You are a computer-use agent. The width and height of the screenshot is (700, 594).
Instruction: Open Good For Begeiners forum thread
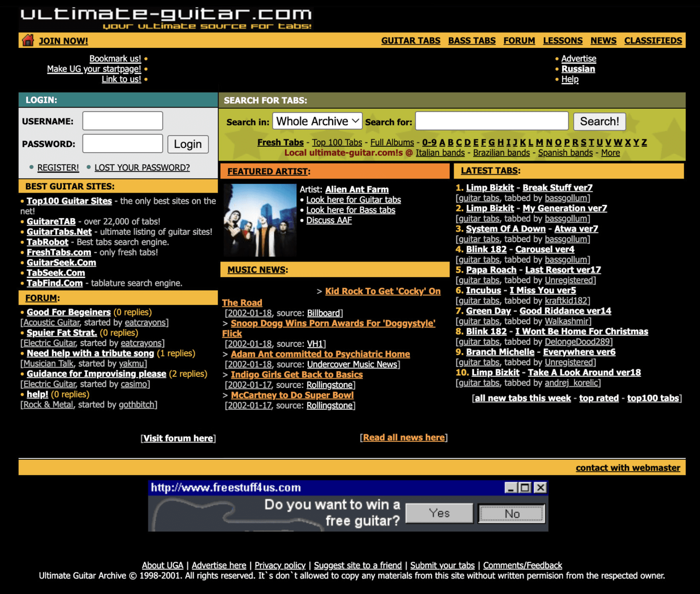click(x=69, y=312)
